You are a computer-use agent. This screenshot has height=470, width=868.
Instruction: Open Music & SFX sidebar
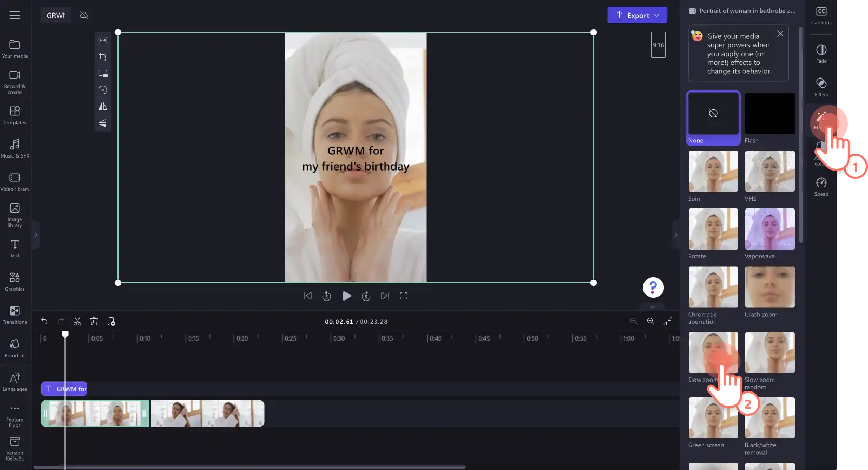click(15, 148)
